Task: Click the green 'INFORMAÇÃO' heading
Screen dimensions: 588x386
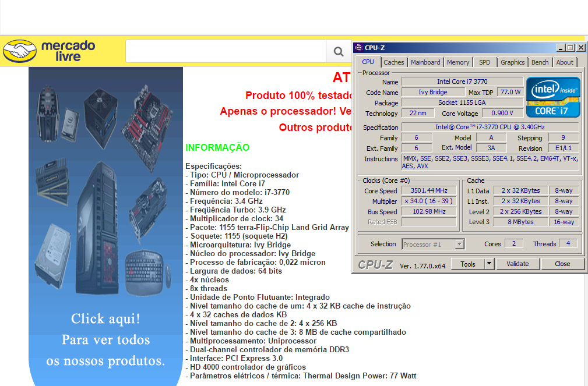Action: [217, 147]
